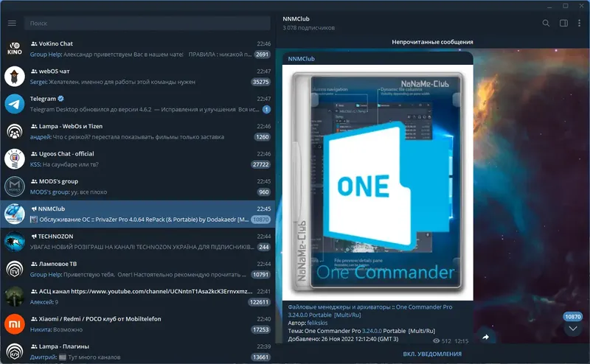Open Ugoos Chat - official
The image size is (590, 364).
coord(138,158)
